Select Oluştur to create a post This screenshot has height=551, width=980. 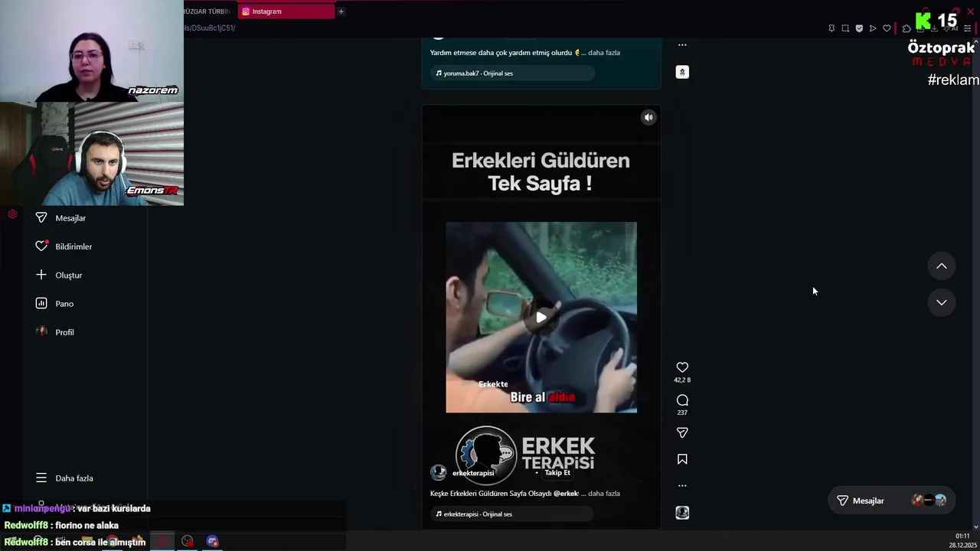[x=68, y=275]
